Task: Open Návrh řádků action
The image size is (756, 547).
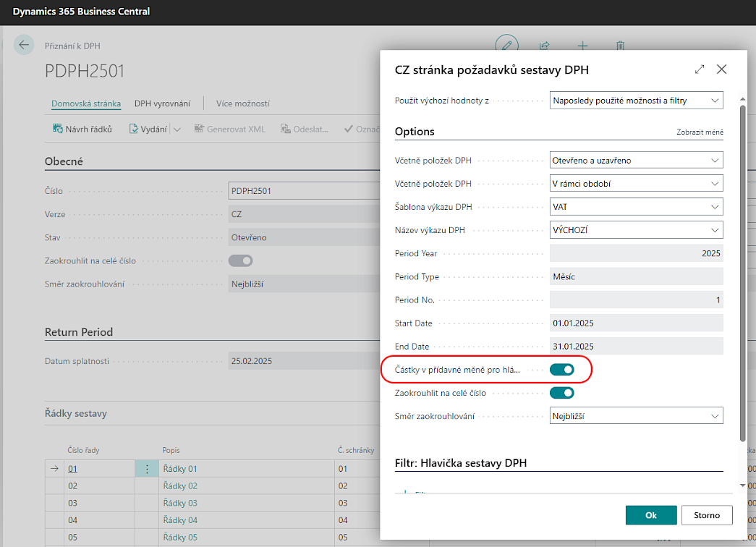Action: (82, 129)
